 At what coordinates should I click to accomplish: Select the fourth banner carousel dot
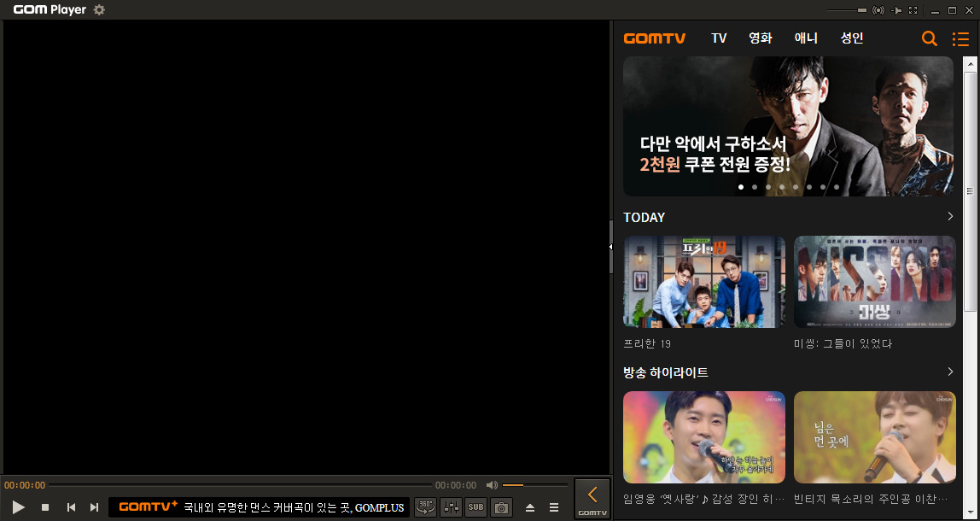pos(782,187)
